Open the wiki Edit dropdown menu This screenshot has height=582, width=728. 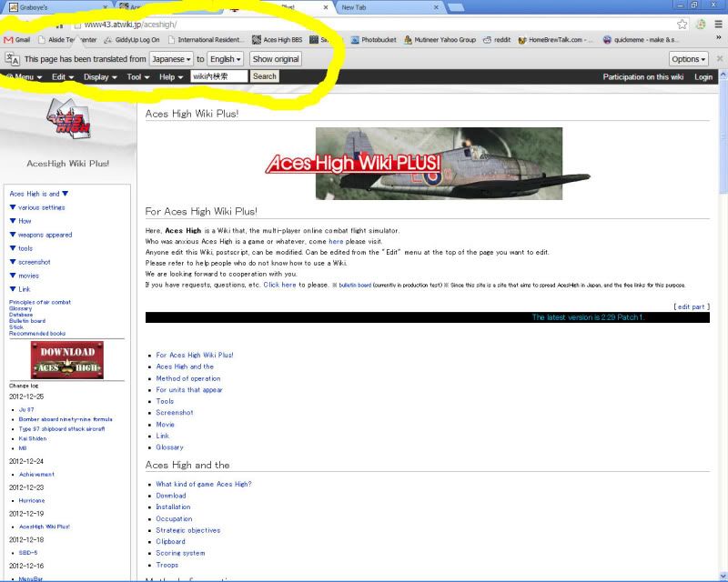point(63,77)
